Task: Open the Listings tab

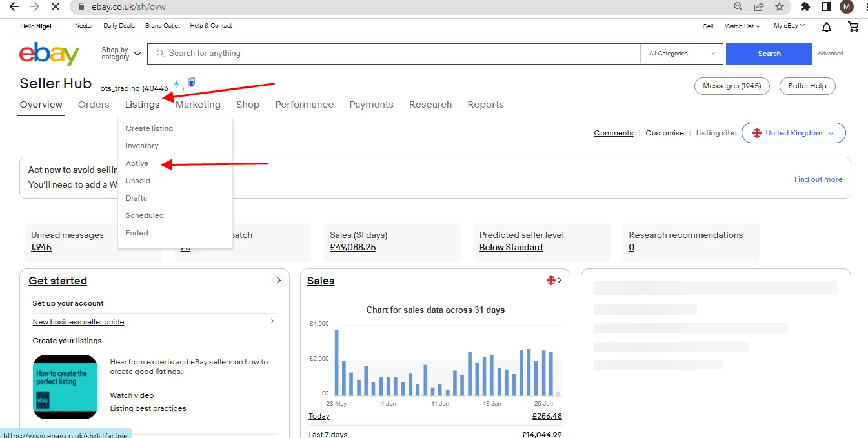Action: tap(142, 105)
